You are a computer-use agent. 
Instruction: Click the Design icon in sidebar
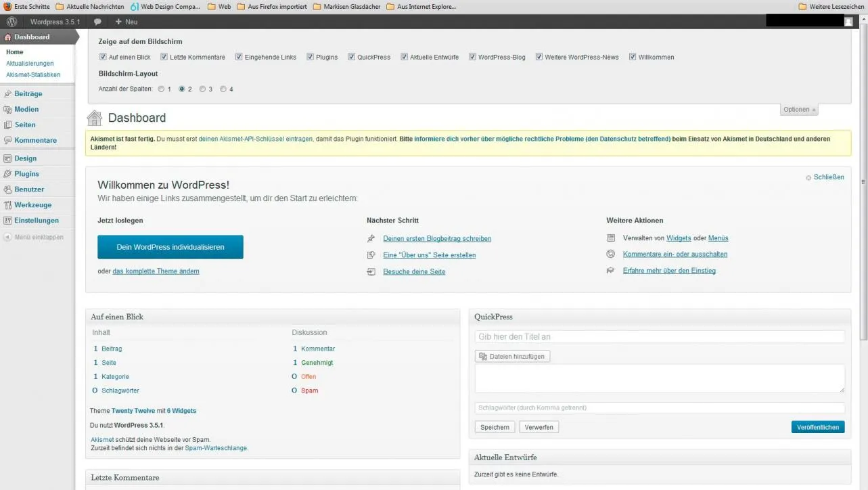pos(7,158)
